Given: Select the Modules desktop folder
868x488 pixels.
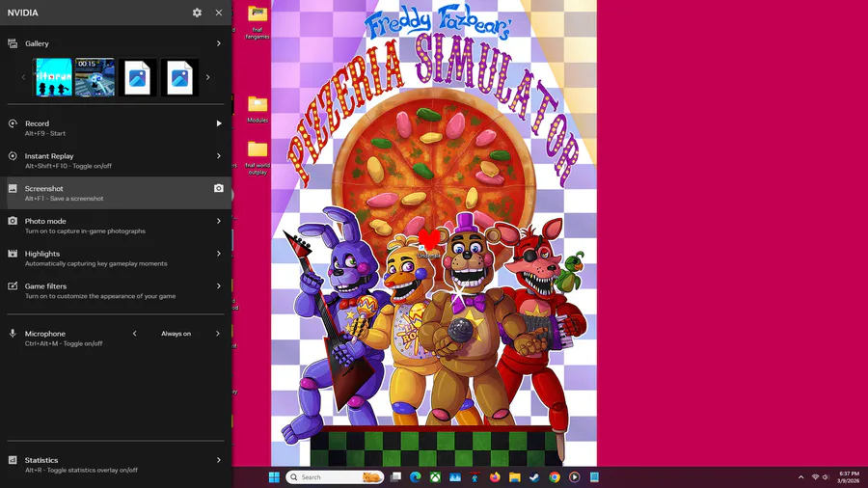Looking at the screenshot, I should pyautogui.click(x=258, y=109).
